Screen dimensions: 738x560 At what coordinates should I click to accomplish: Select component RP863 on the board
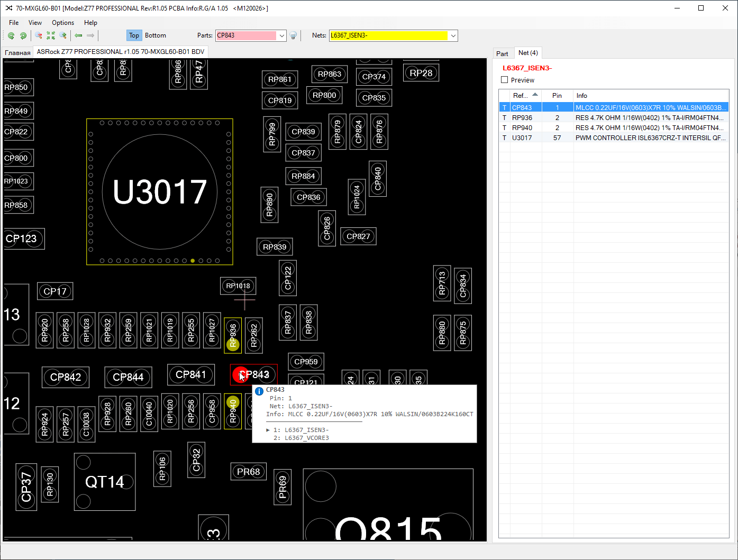click(x=330, y=74)
